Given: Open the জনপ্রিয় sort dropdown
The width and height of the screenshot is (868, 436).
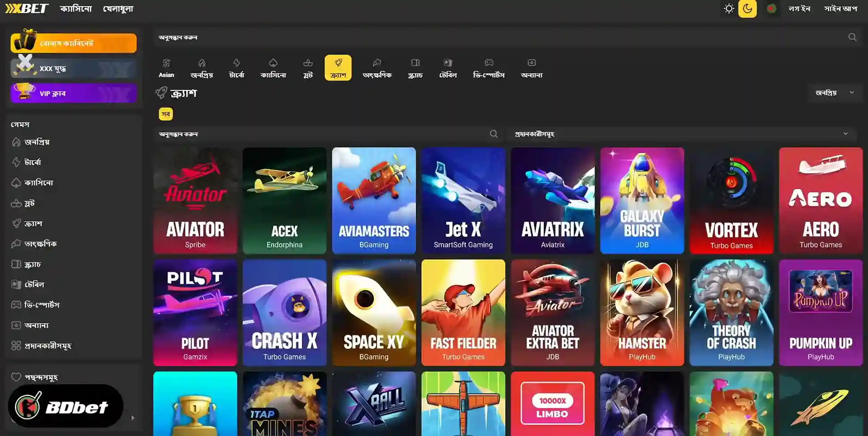Looking at the screenshot, I should click(834, 93).
